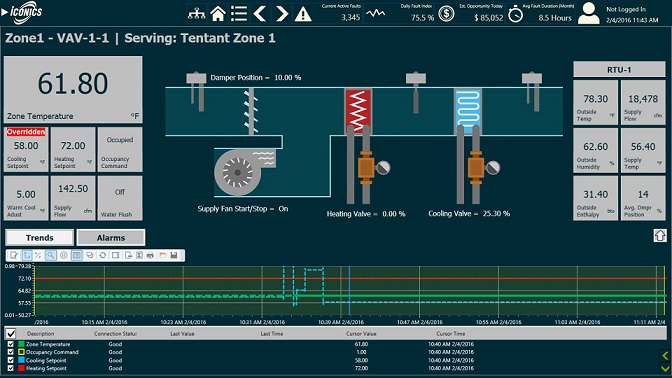Go back with the left chevron
672x378 pixels.
coord(260,14)
